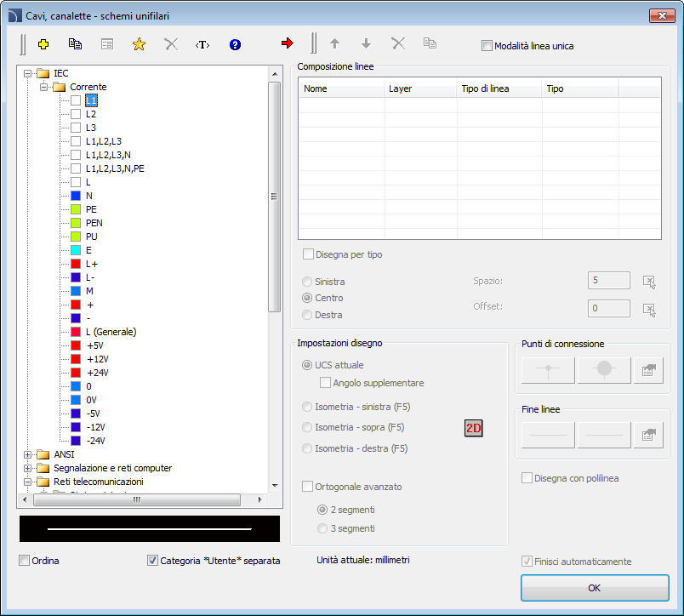This screenshot has width=684, height=616.
Task: Click the delete X icon beside the star
Action: click(x=171, y=44)
